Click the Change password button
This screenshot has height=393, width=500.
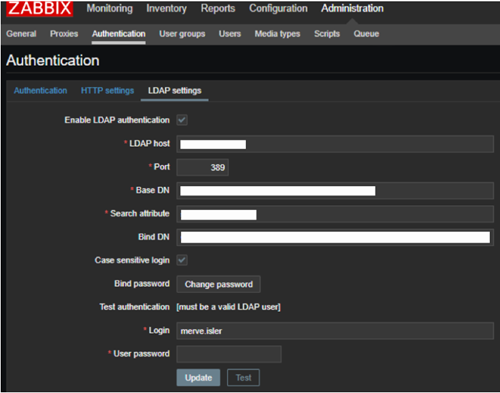219,284
